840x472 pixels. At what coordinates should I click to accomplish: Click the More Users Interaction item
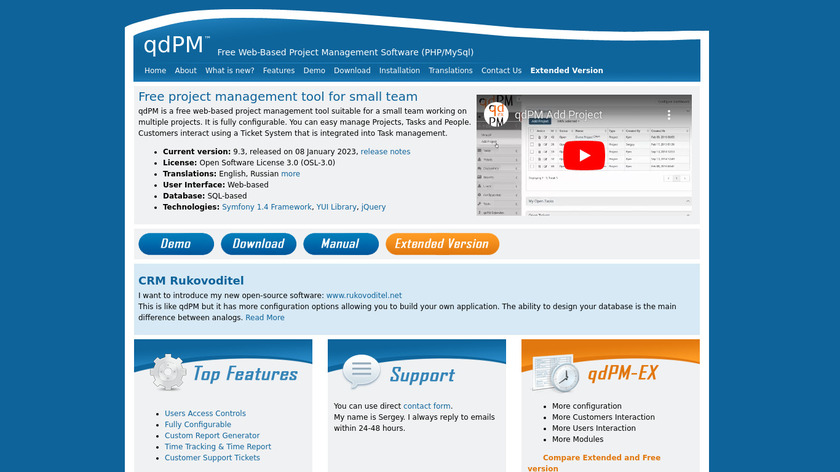click(594, 428)
